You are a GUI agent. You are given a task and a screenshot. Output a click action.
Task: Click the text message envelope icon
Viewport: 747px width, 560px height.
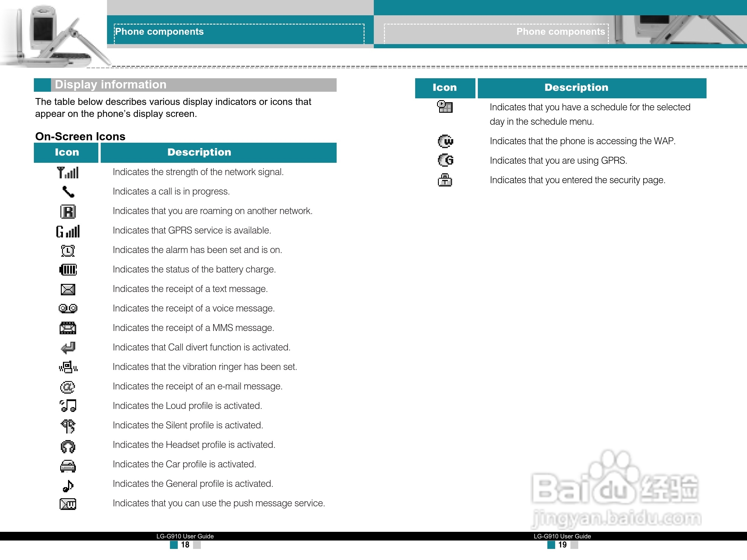[x=68, y=290]
